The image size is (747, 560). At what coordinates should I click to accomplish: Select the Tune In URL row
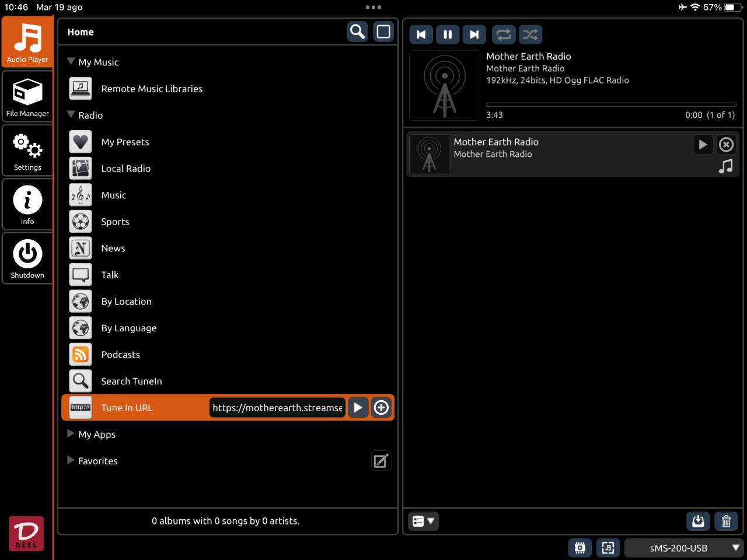pyautogui.click(x=228, y=408)
